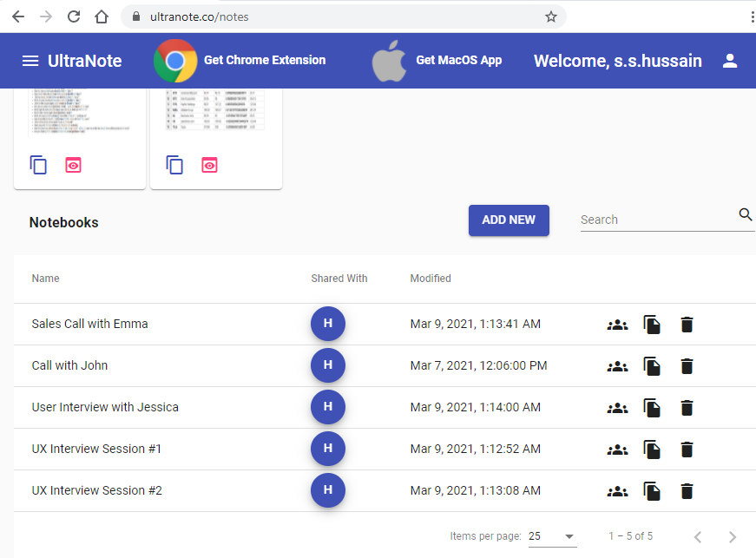
Task: Open the user account profile icon
Action: 730,61
